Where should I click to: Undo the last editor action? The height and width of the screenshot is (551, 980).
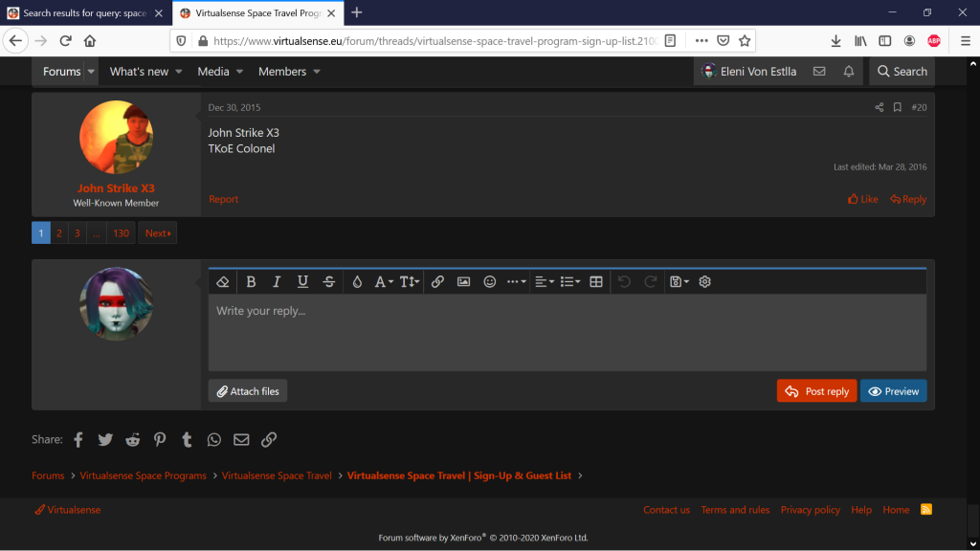coord(624,282)
